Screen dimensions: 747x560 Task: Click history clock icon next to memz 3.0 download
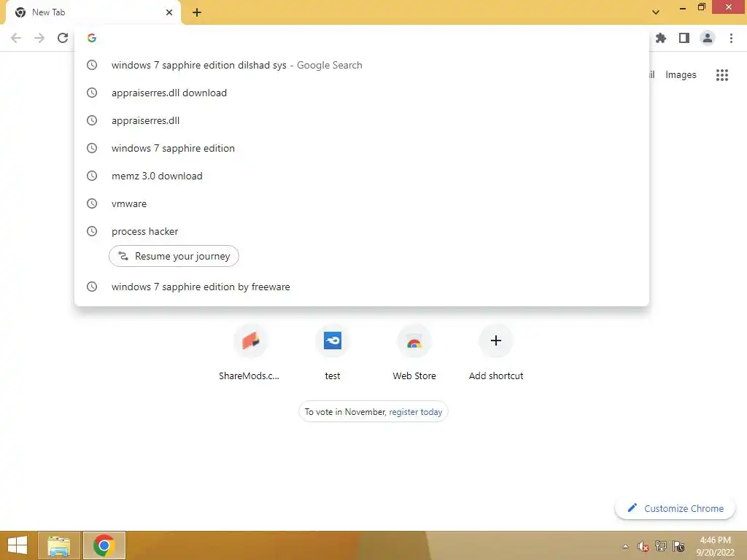pos(92,176)
